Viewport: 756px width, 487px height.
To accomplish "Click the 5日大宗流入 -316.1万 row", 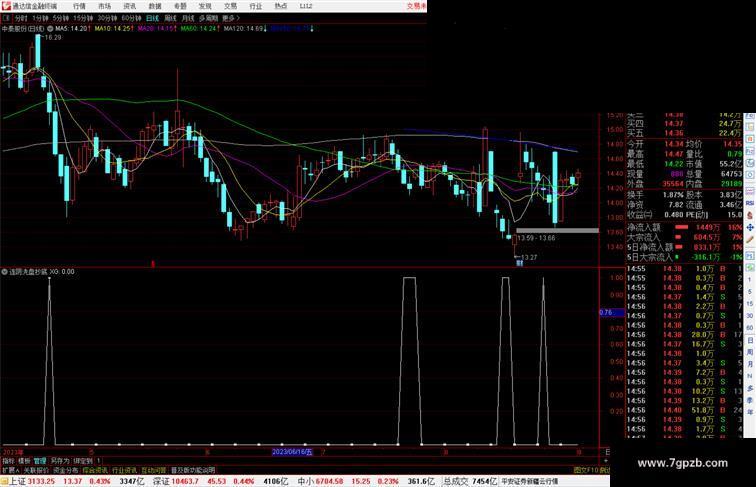I will pos(684,257).
